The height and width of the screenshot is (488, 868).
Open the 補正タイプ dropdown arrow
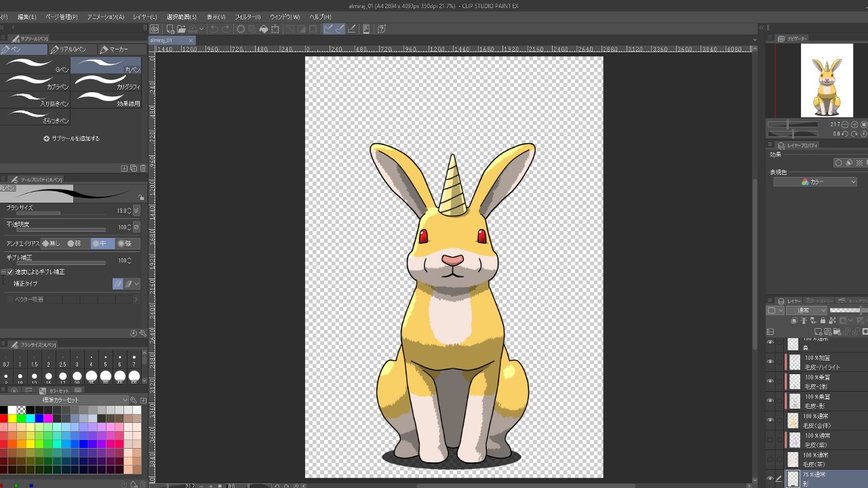136,284
